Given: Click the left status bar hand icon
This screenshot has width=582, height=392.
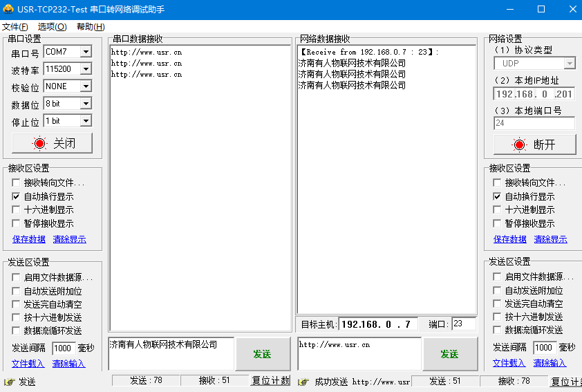Looking at the screenshot, I should click(x=9, y=382).
